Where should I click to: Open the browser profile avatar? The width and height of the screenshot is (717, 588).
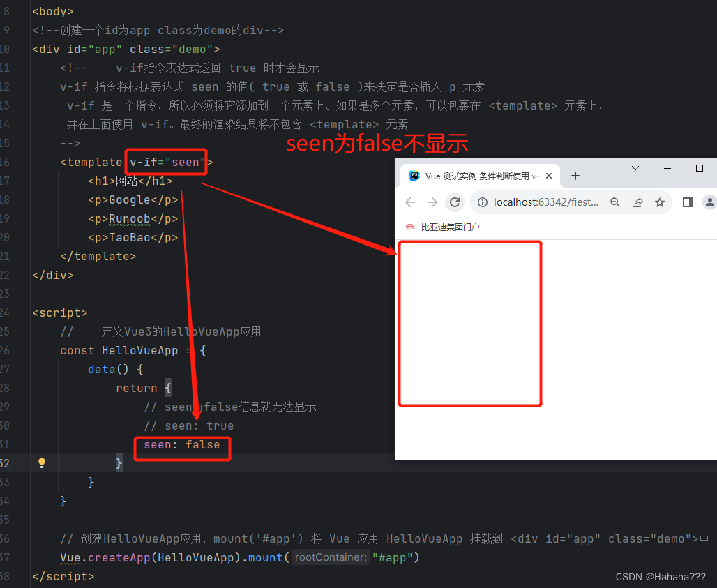coord(709,202)
